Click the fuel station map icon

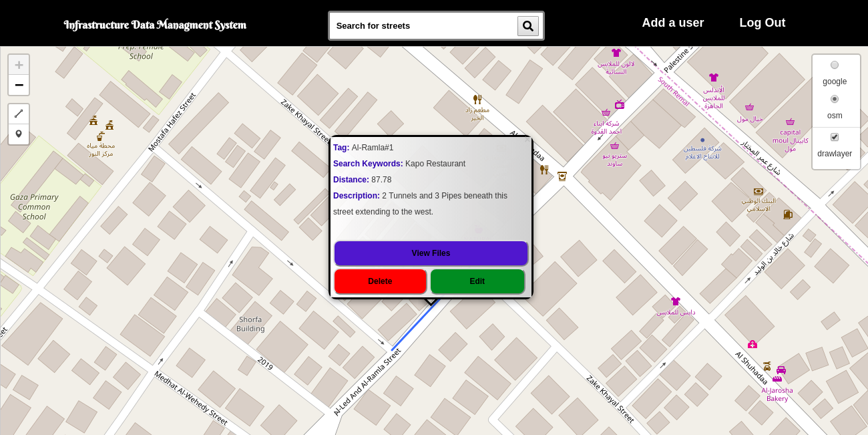788,214
